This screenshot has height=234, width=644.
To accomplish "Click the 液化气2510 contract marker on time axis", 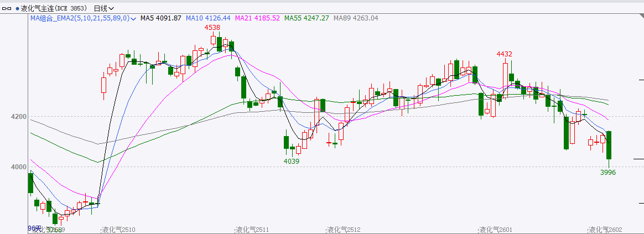I will pos(119,230).
